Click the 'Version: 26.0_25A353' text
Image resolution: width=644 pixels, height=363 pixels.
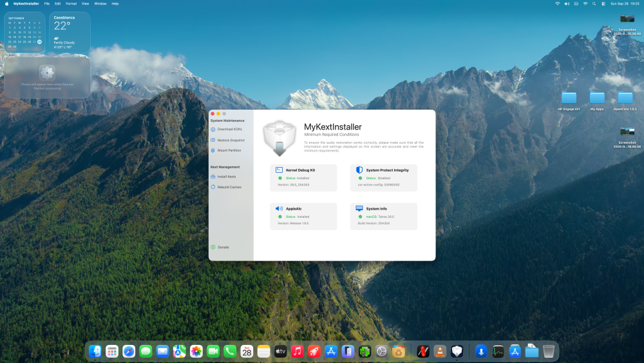293,184
